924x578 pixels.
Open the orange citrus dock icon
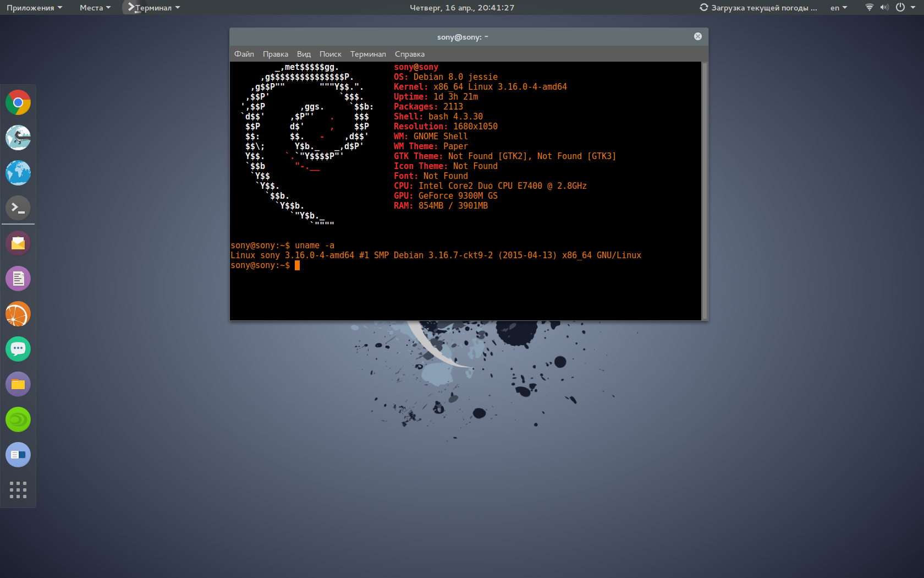tap(18, 314)
